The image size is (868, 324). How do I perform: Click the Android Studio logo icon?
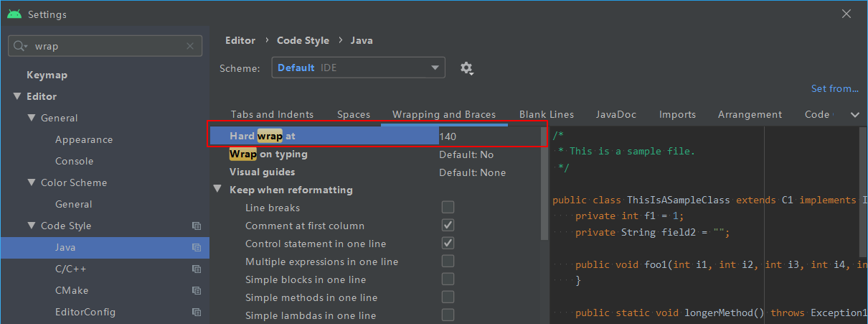tap(14, 14)
